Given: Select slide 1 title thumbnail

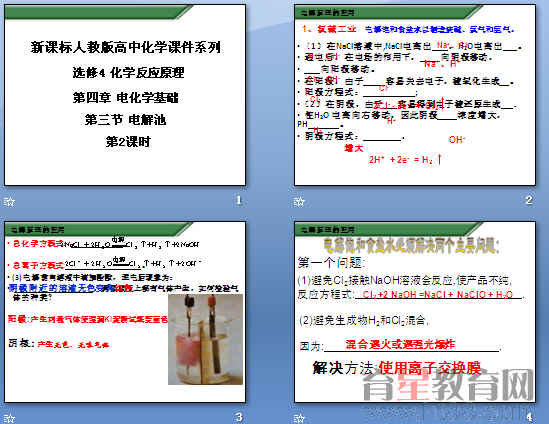Looking at the screenshot, I should coord(125,95).
